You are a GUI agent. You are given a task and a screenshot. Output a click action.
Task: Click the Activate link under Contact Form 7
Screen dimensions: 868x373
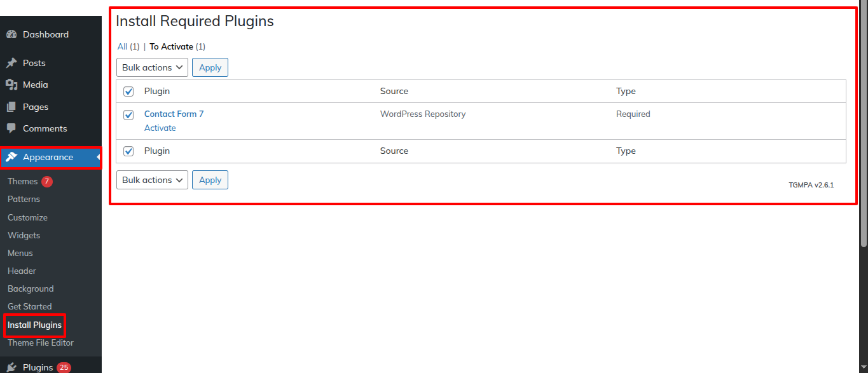pos(160,128)
